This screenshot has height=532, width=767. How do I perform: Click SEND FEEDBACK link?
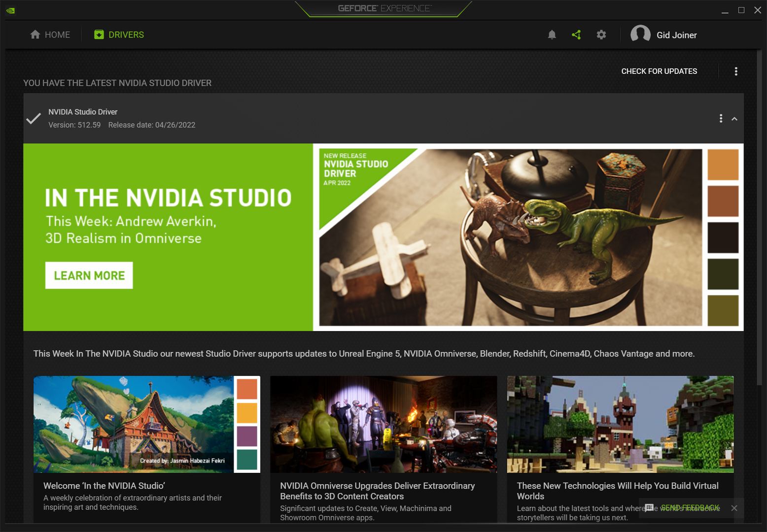690,508
